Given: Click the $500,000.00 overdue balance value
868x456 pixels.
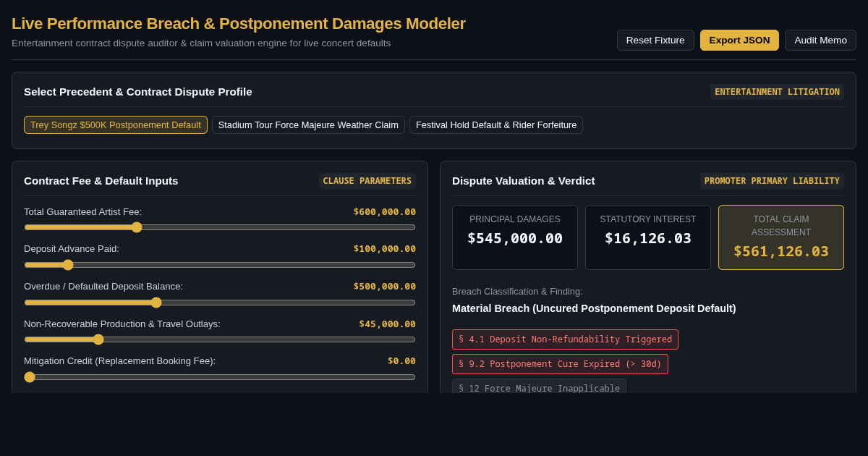Looking at the screenshot, I should 384,287.
